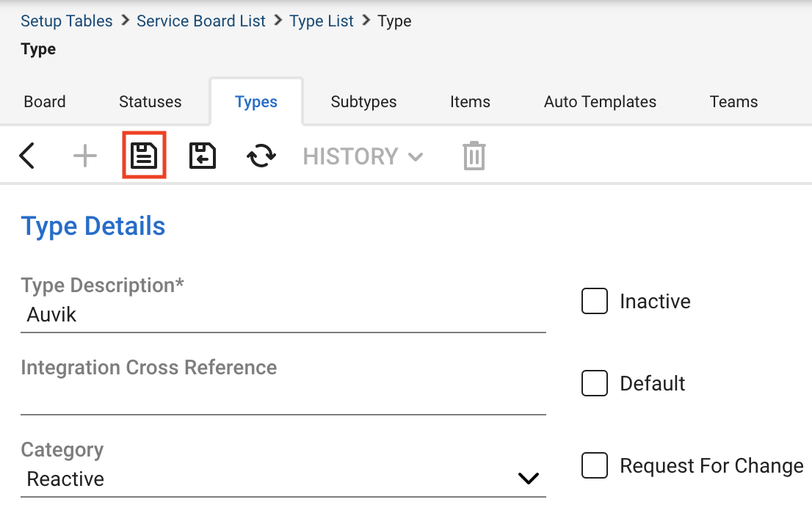Check the Request For Change checkbox

pos(595,465)
